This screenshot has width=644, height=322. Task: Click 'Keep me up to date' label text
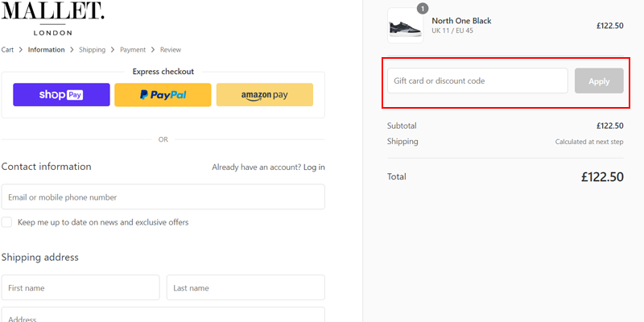coord(103,222)
